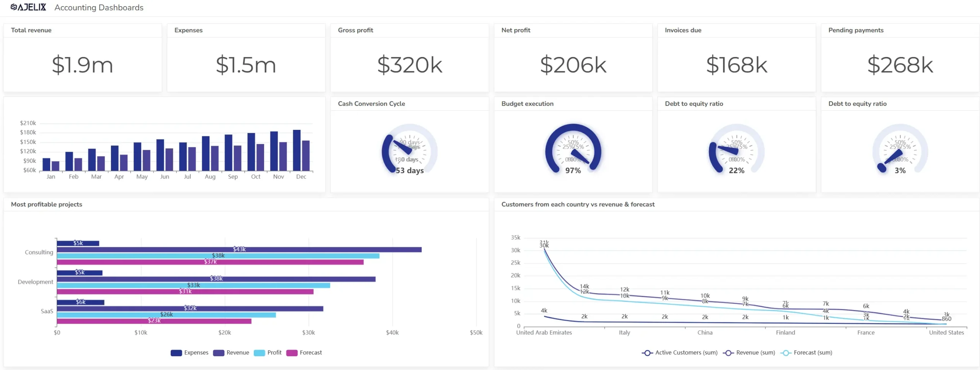Toggle Revenue (sum) line legend marker
The width and height of the screenshot is (980, 370).
[728, 353]
